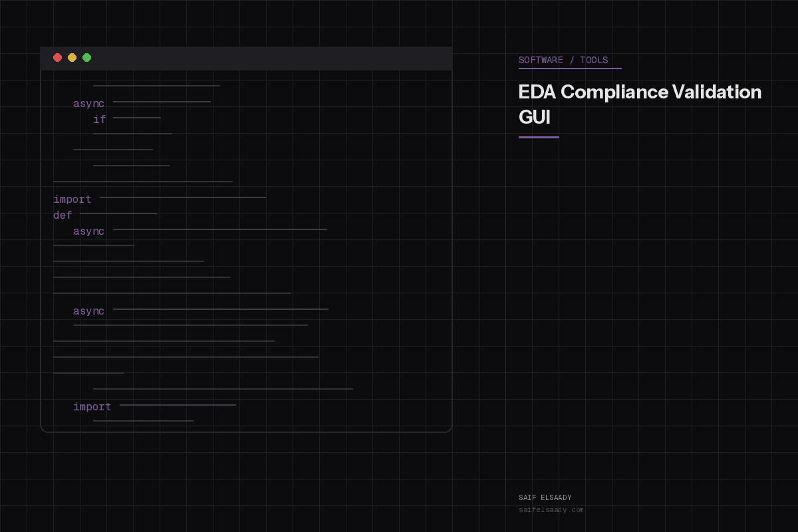The width and height of the screenshot is (798, 532).
Task: Click the red traffic light button
Action: 58,58
